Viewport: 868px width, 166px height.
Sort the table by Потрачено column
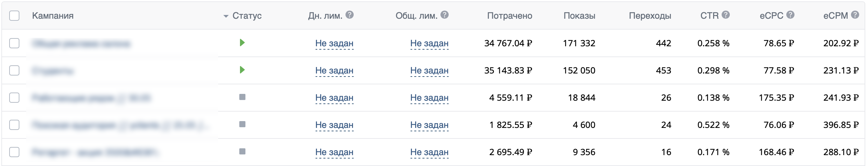[x=509, y=16]
